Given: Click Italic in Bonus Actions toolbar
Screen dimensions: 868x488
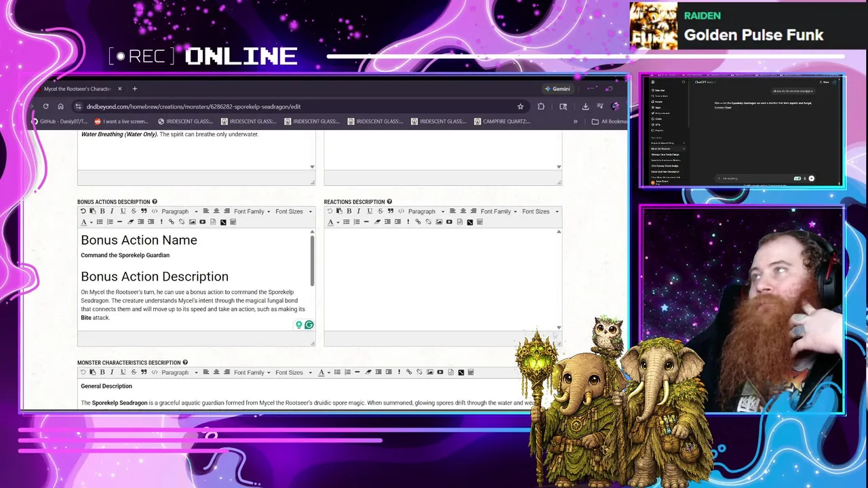Looking at the screenshot, I should point(112,211).
